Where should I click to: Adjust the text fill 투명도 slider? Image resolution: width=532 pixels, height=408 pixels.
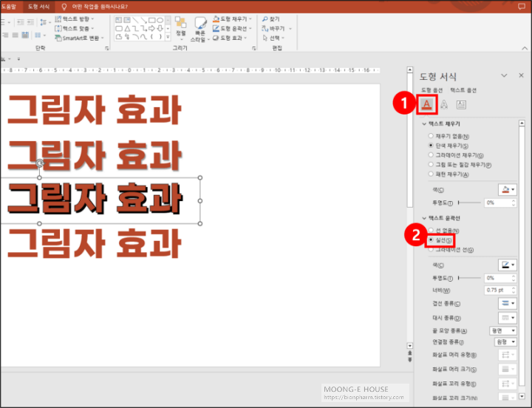click(x=469, y=203)
